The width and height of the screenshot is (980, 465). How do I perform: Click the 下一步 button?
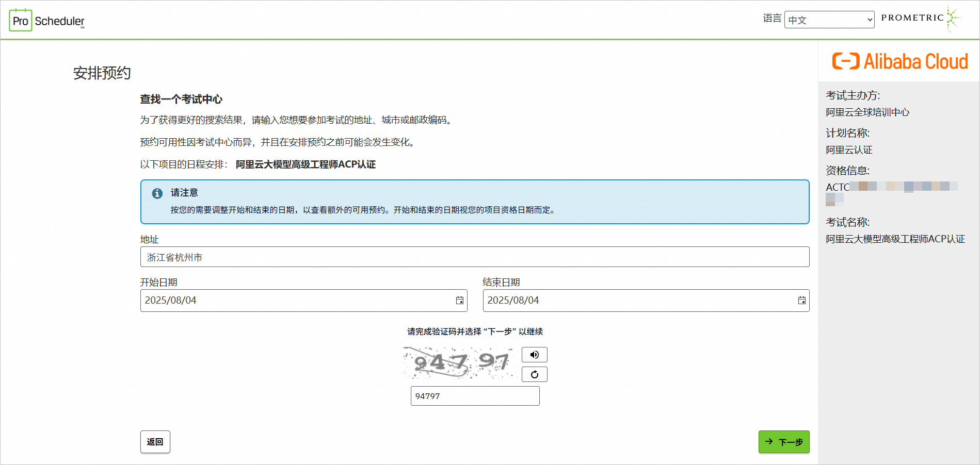coord(784,442)
